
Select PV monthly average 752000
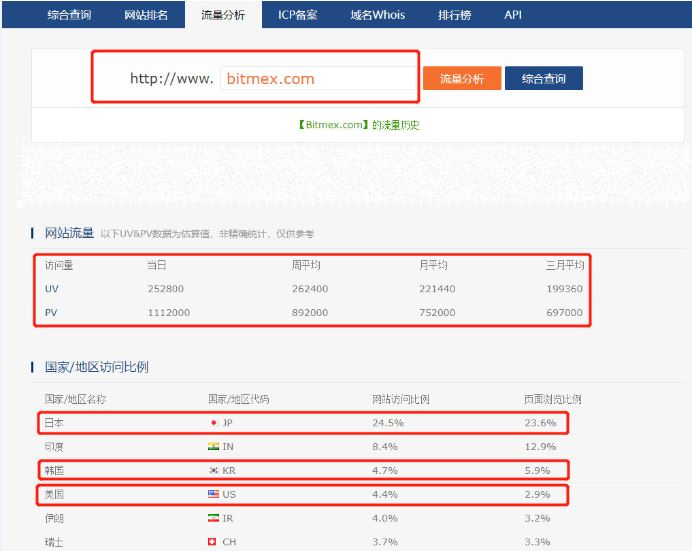tap(437, 313)
